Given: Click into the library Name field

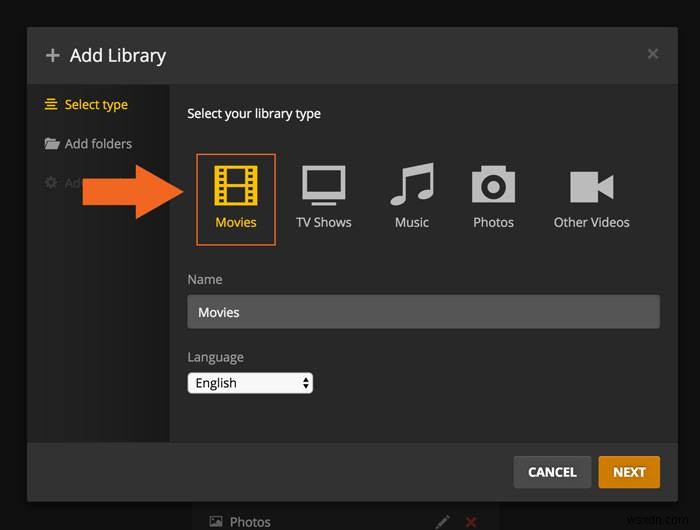Looking at the screenshot, I should point(423,312).
